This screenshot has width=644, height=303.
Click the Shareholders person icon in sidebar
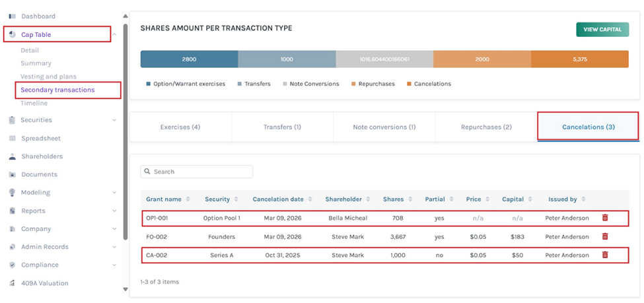[x=13, y=156]
